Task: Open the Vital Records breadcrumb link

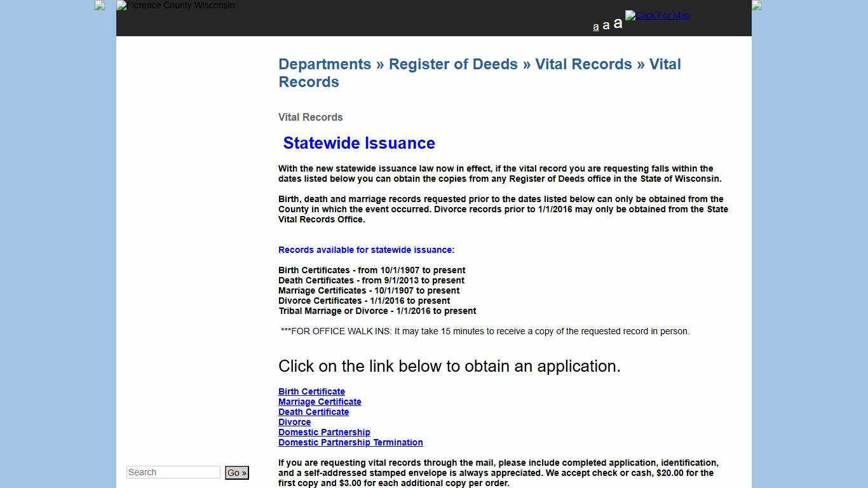Action: tap(583, 64)
